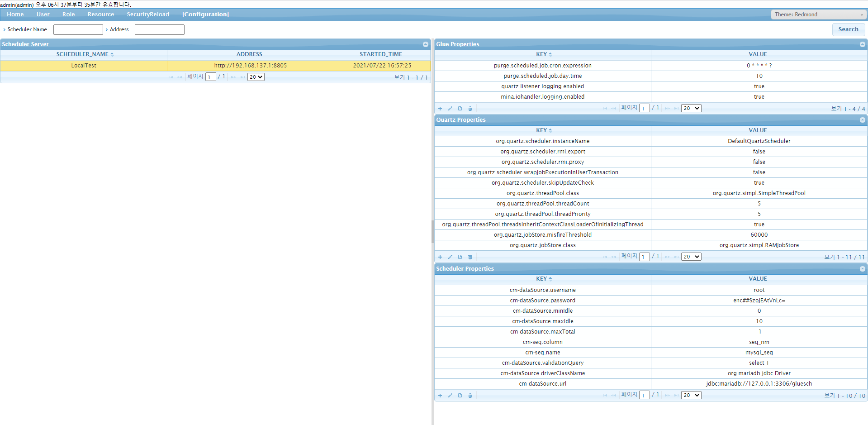Screen dimensions: 868x425
Task: Open Quartz Properties page size dropdown
Action: point(691,257)
